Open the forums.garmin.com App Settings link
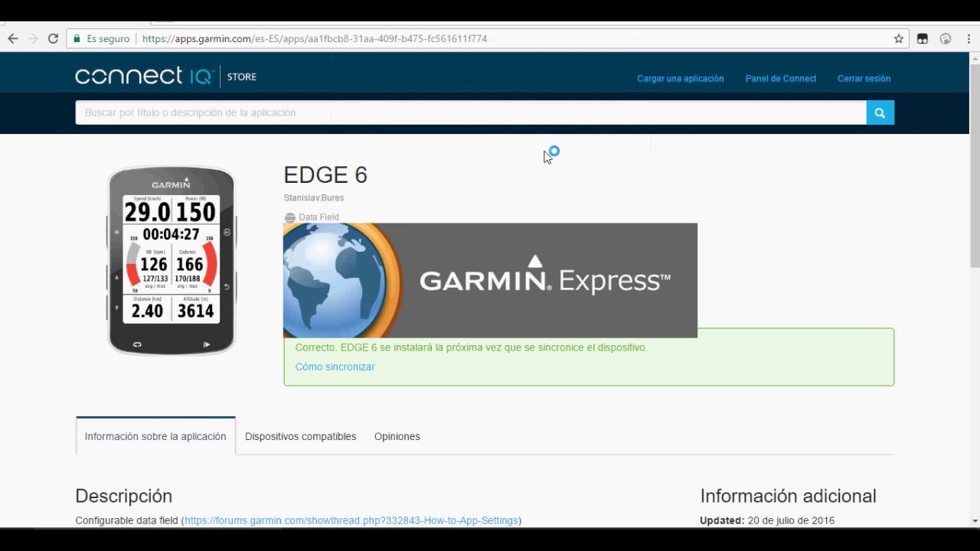Screen dimensions: 980x551 pos(351,520)
